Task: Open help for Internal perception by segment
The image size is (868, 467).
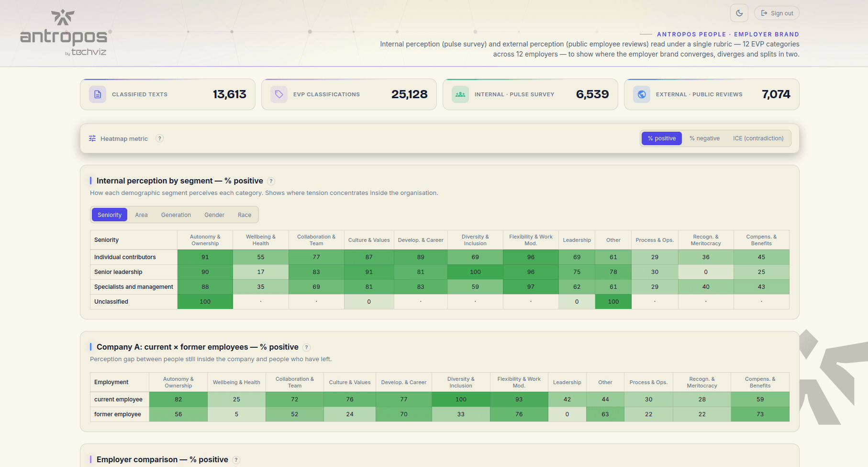Action: pyautogui.click(x=271, y=181)
